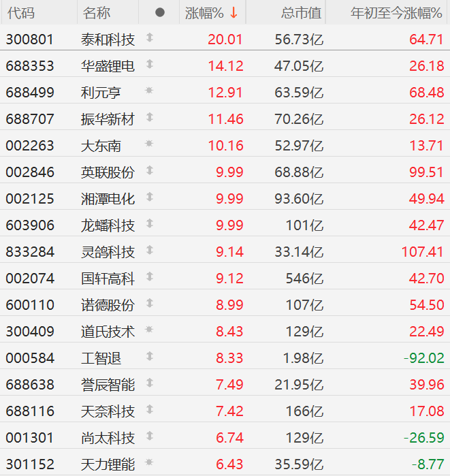Click the marker icon beside 尚太科技

(150, 436)
